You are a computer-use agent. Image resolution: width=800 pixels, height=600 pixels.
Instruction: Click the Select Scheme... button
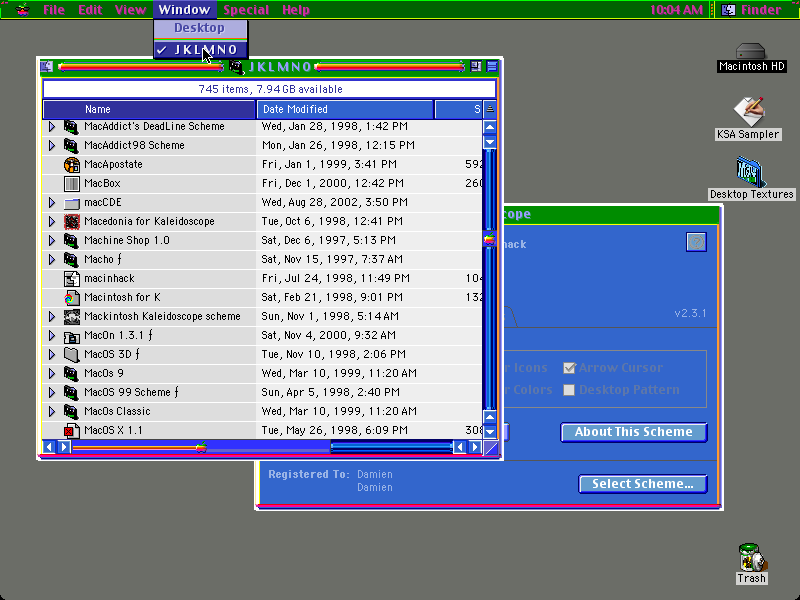[x=643, y=484]
